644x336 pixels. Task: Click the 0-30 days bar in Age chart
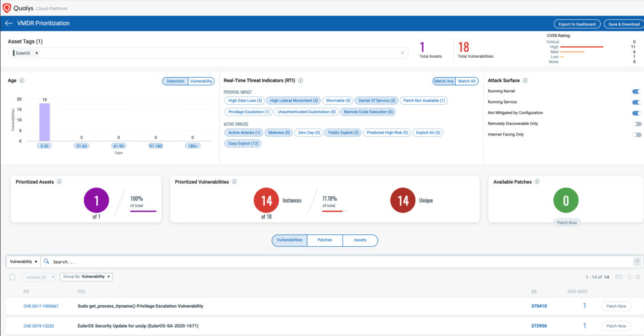45,122
